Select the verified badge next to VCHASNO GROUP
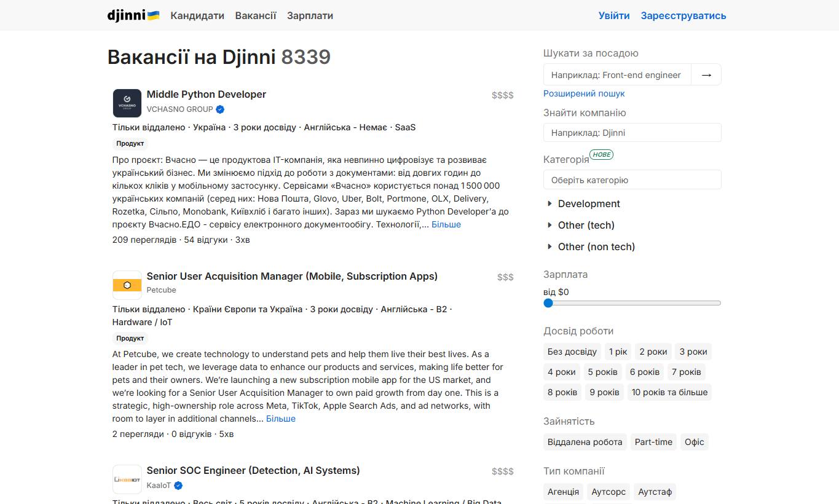The width and height of the screenshot is (839, 504). point(220,109)
